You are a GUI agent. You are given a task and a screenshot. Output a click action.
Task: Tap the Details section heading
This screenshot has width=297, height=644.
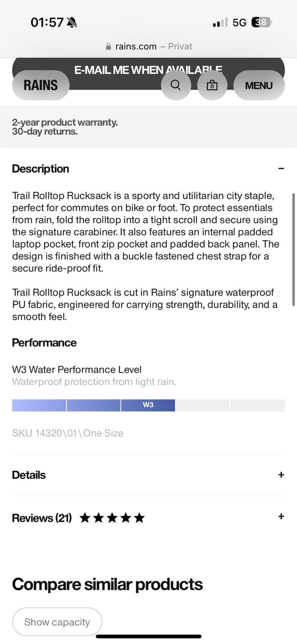click(29, 475)
